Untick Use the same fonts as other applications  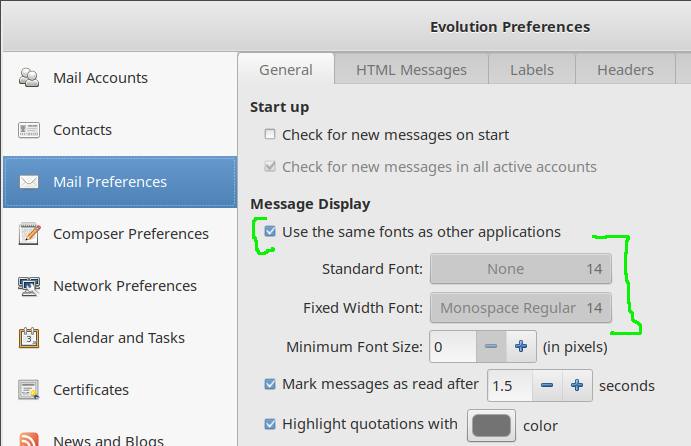tap(270, 232)
